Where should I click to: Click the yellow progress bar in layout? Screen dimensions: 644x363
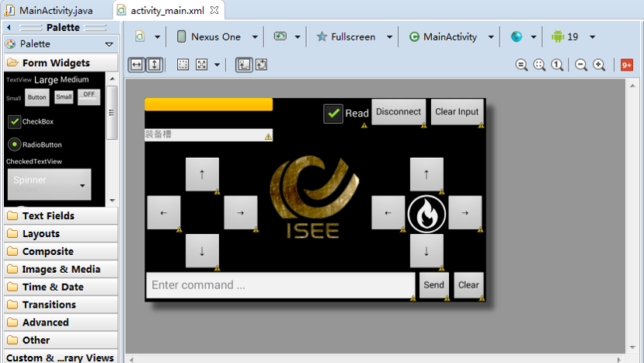[208, 105]
